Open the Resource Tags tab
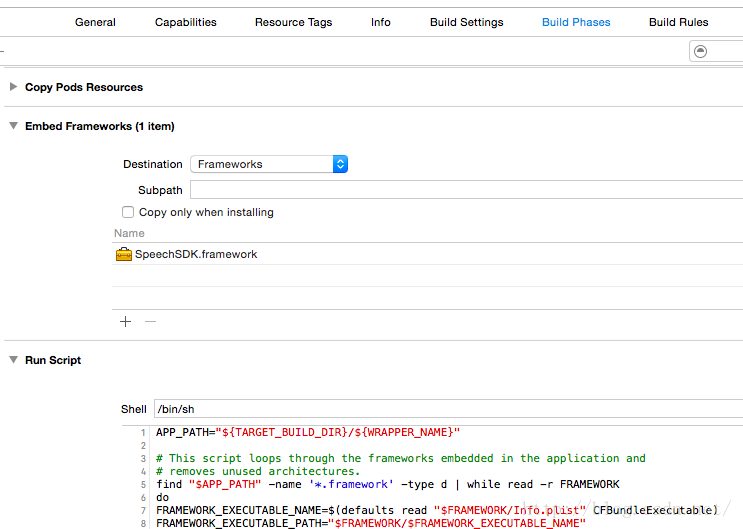Image resolution: width=743 pixels, height=529 pixels. click(293, 22)
